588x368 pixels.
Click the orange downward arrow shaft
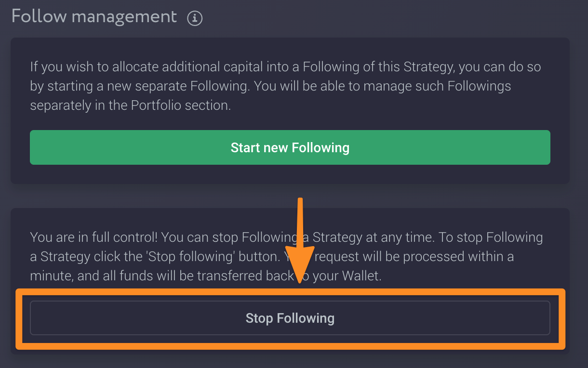pyautogui.click(x=300, y=231)
